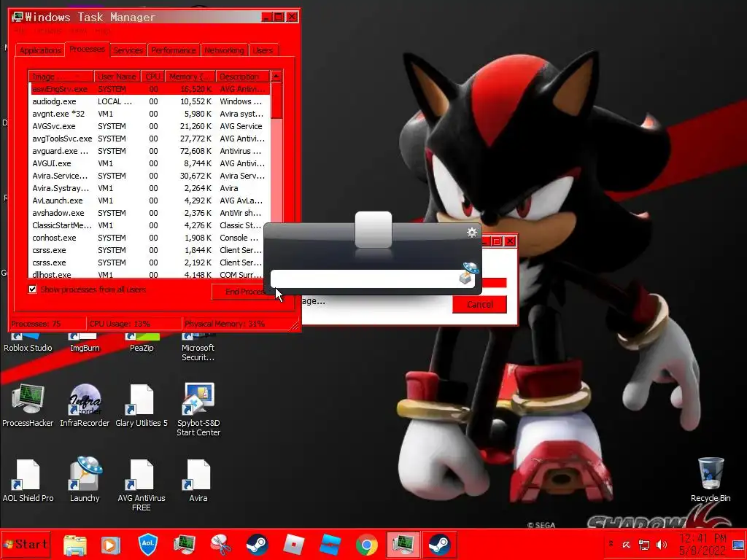
Task: Select the AOL Shield Pro desktop icon
Action: click(28, 480)
